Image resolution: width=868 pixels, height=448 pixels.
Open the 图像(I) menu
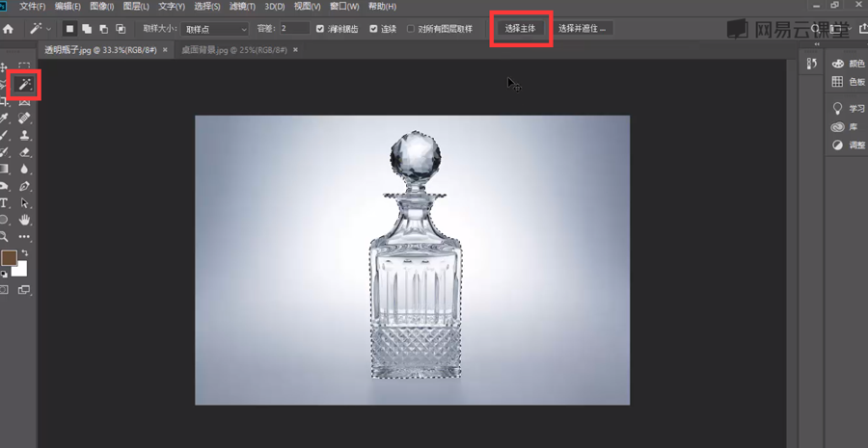point(102,7)
